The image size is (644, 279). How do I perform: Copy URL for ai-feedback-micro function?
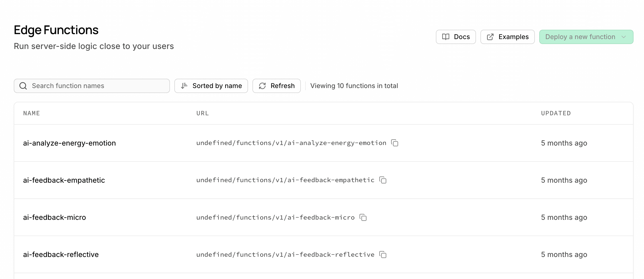(x=363, y=217)
